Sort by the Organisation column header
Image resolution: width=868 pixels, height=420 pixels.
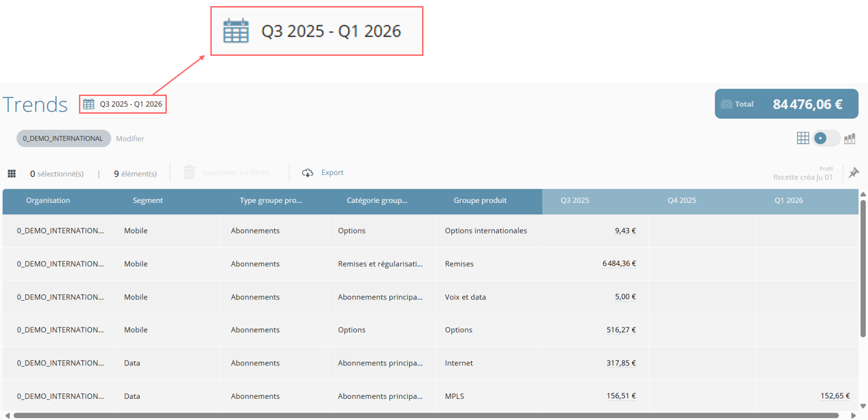click(48, 201)
